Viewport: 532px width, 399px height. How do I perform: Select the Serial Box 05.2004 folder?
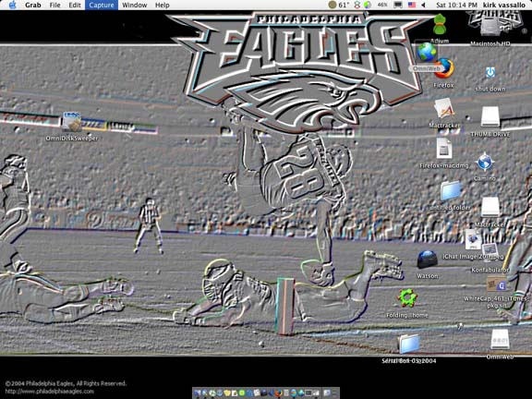pyautogui.click(x=409, y=344)
